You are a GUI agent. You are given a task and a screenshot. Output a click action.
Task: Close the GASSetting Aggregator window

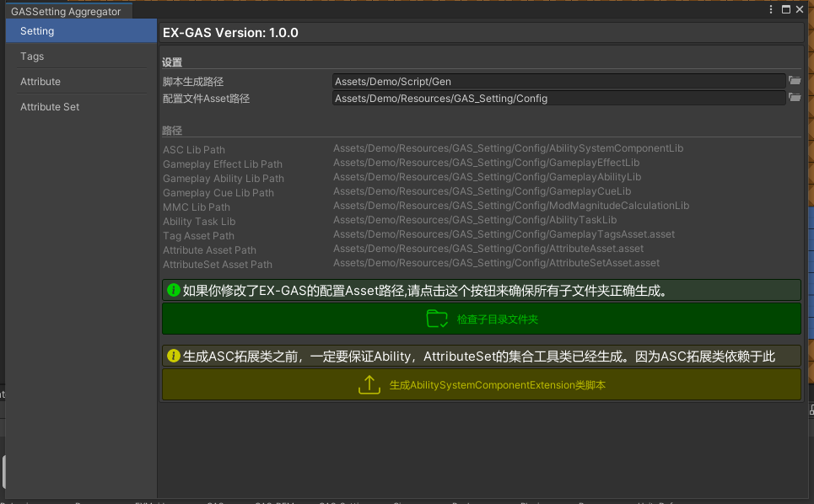click(x=802, y=9)
